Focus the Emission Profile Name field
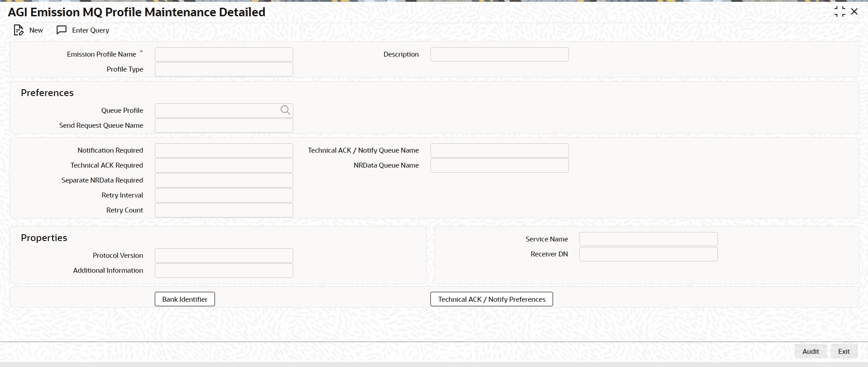The height and width of the screenshot is (367, 868). click(224, 54)
